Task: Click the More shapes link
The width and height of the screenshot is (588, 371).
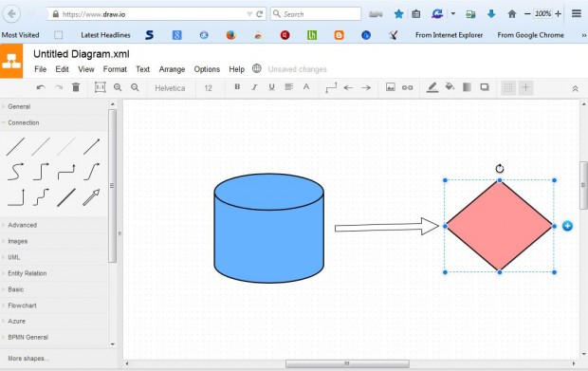Action: coord(28,359)
